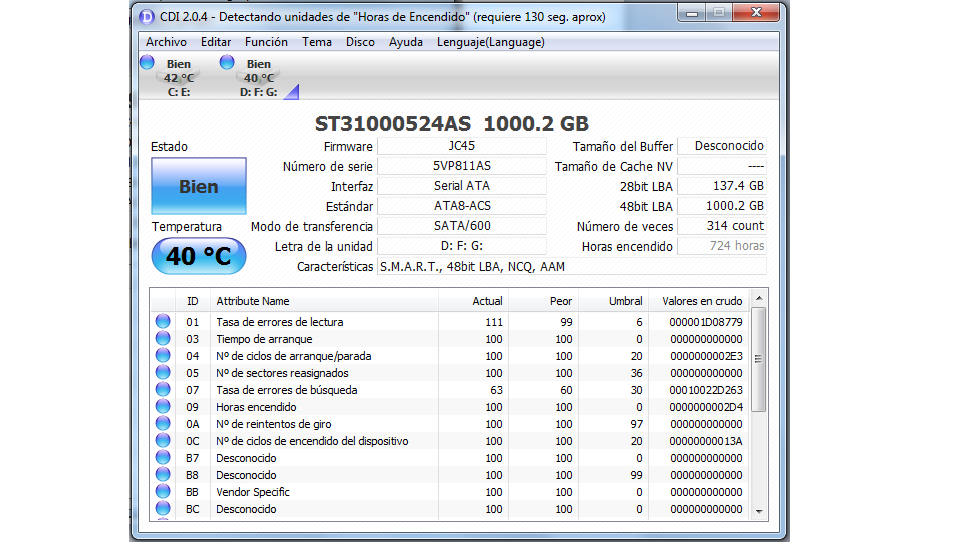Click the Tamaño de Cache NV field
Viewport: 960px width, 544px height.
point(722,166)
